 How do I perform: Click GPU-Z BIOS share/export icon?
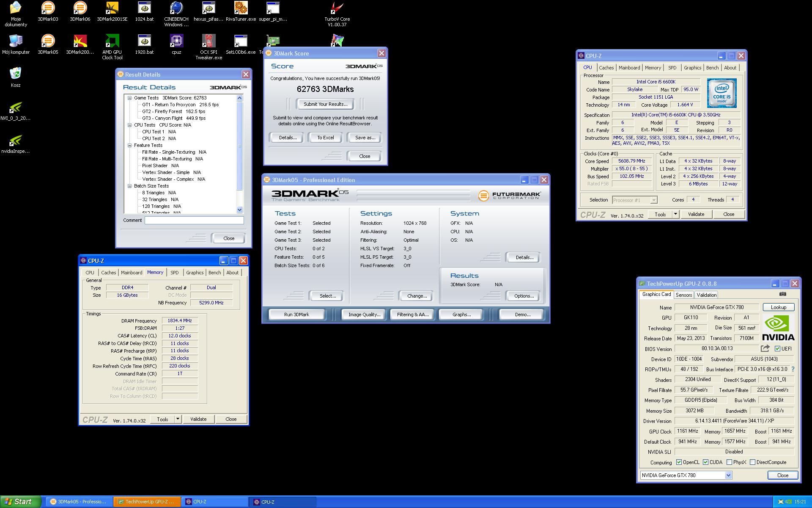point(765,348)
